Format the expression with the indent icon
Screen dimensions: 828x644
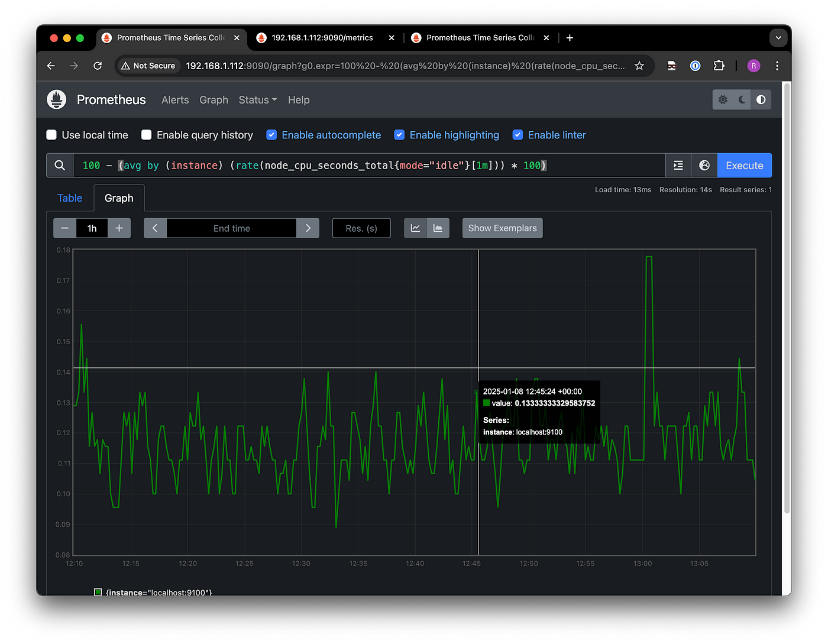tap(678, 166)
